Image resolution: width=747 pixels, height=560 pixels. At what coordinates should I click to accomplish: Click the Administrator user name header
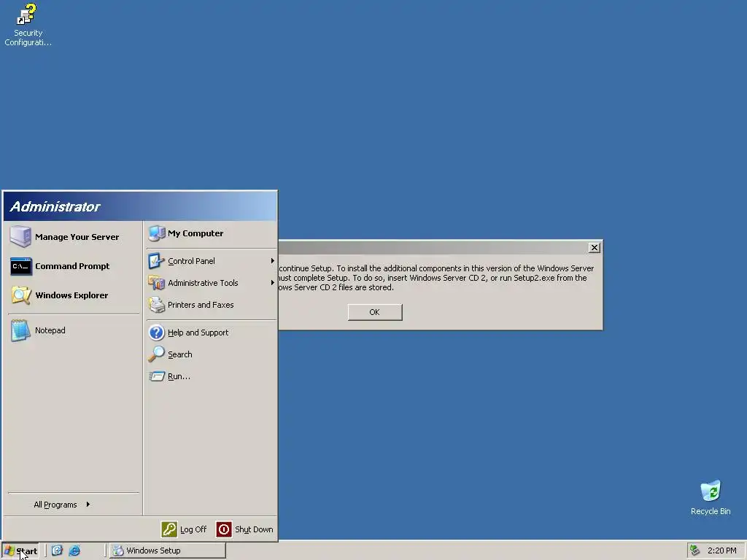[55, 206]
